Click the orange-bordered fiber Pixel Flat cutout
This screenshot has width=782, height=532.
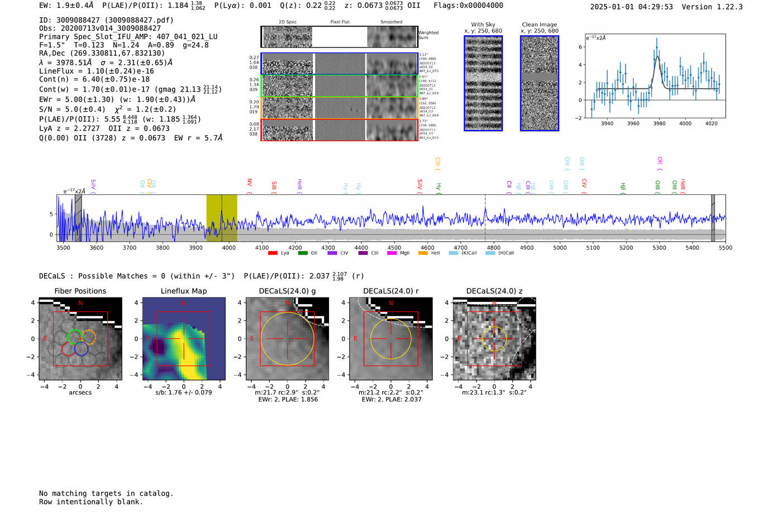coord(340,108)
